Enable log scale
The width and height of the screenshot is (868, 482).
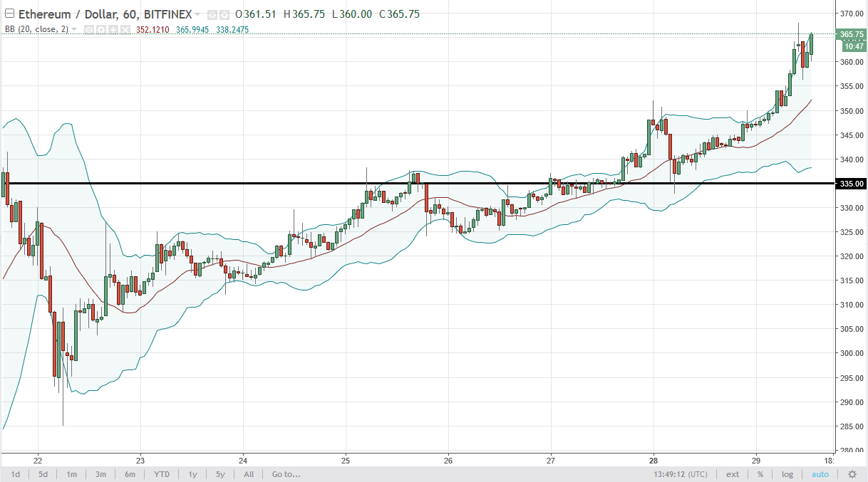[787, 474]
